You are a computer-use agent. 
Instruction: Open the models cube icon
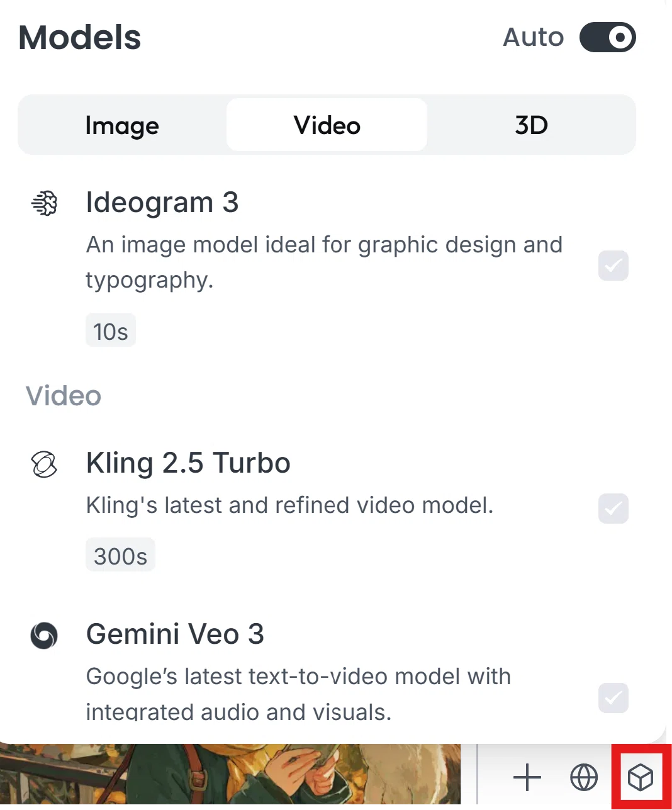point(641,778)
